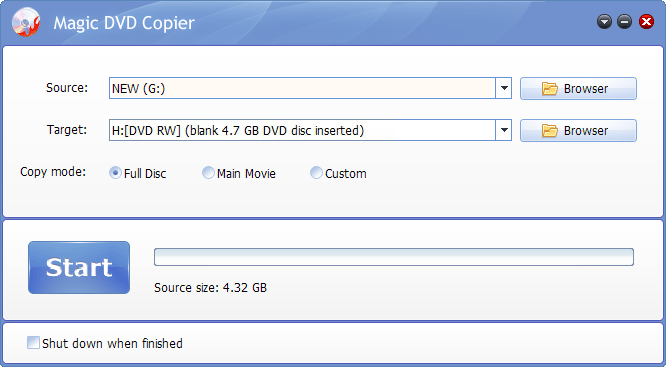
Task: Click folder icon on Target Browser button
Action: pos(550,130)
